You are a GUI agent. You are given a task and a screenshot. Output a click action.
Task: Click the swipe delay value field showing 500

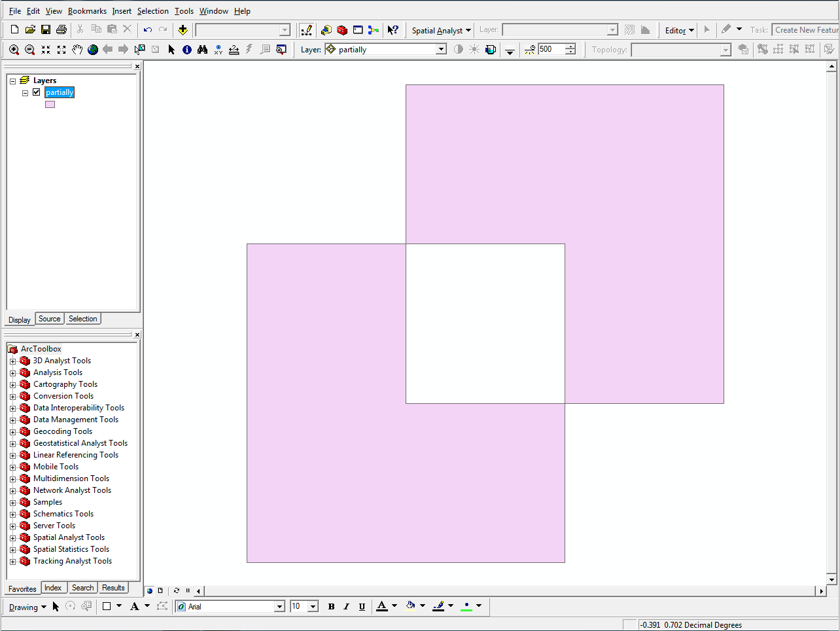[x=550, y=50]
